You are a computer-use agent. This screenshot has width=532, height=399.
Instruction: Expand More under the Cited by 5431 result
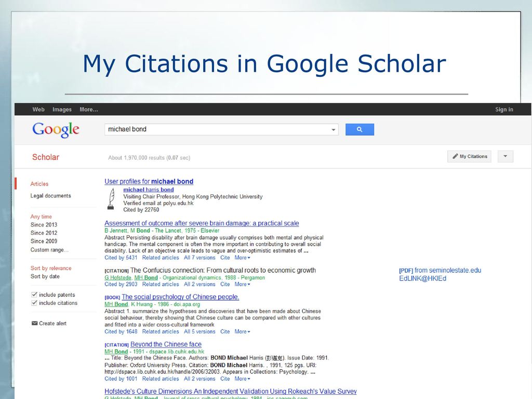(242, 258)
